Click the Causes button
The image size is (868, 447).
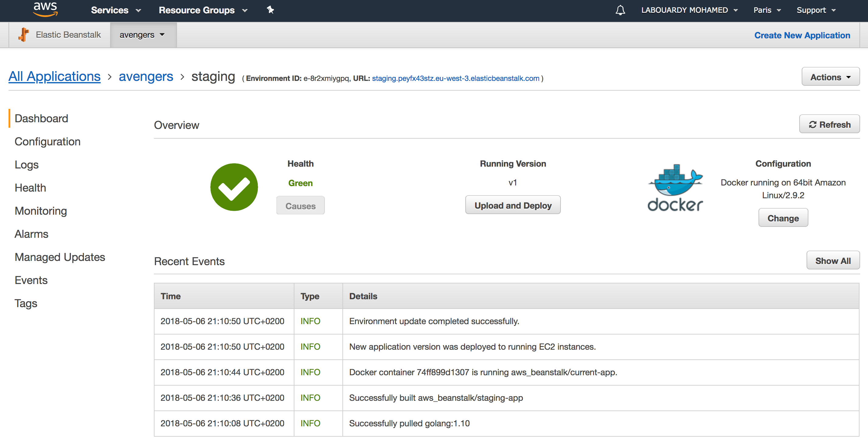click(300, 206)
